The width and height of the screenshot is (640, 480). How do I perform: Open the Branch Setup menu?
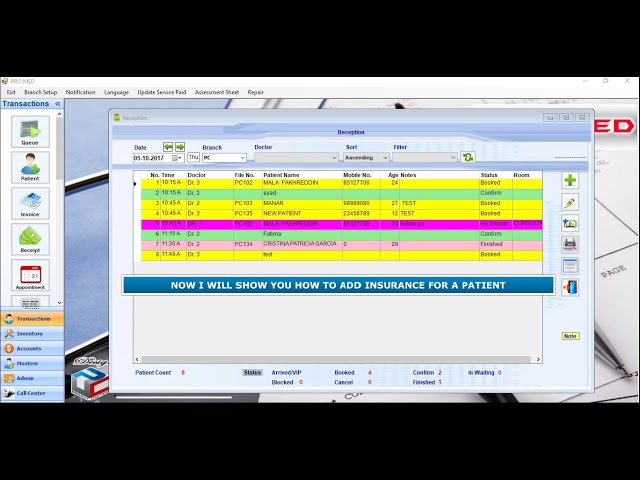point(41,92)
